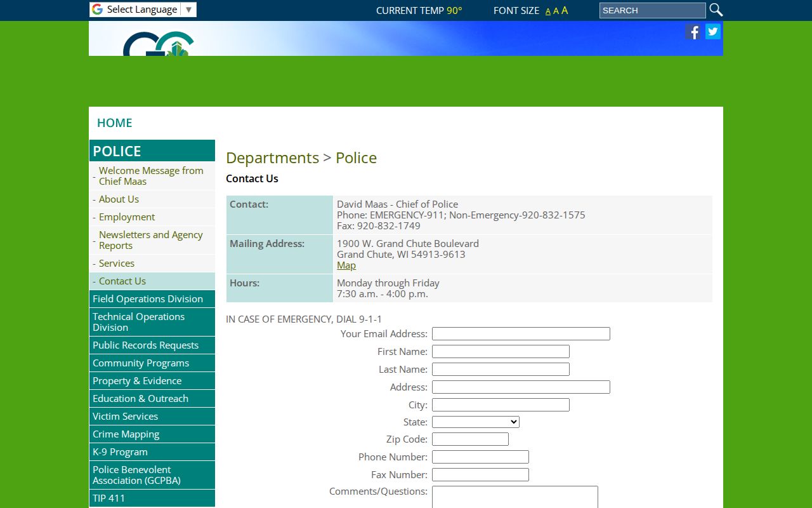812x508 pixels.
Task: Click the Grand Chute logo
Action: tap(159, 44)
